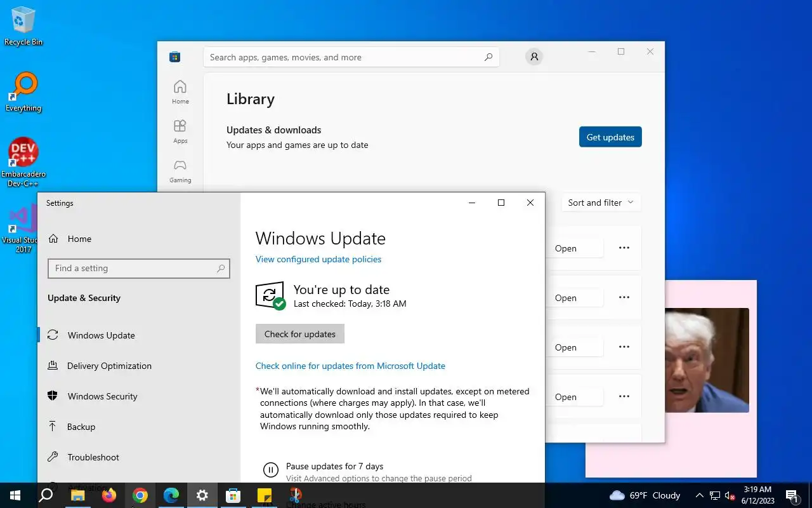Open the Sort and filter dropdown
812x508 pixels.
(x=601, y=203)
